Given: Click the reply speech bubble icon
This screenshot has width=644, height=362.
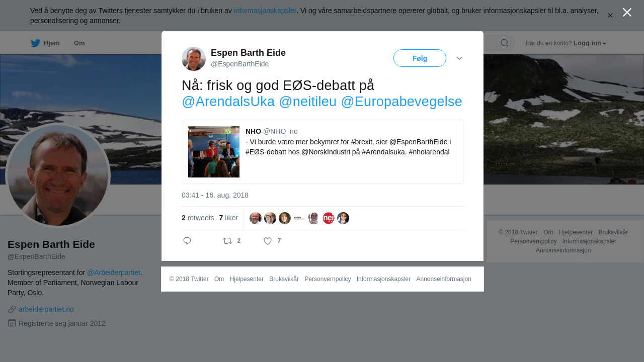Looking at the screenshot, I should click(187, 241).
